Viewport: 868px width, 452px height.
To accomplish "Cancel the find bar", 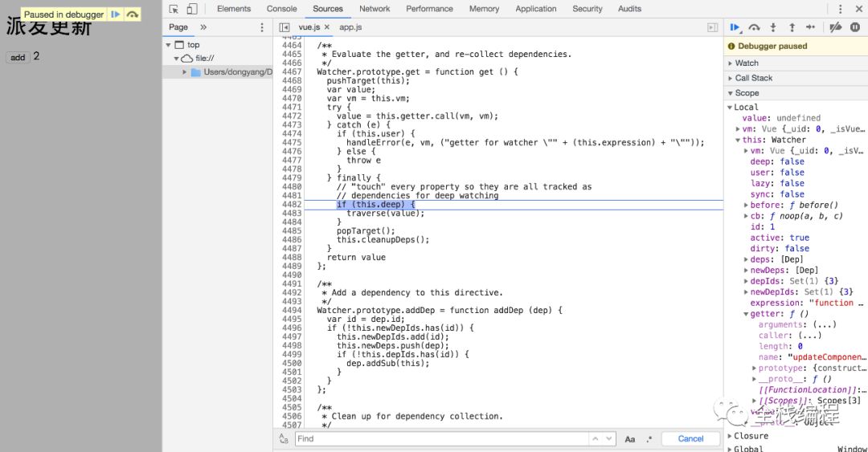I will (690, 438).
